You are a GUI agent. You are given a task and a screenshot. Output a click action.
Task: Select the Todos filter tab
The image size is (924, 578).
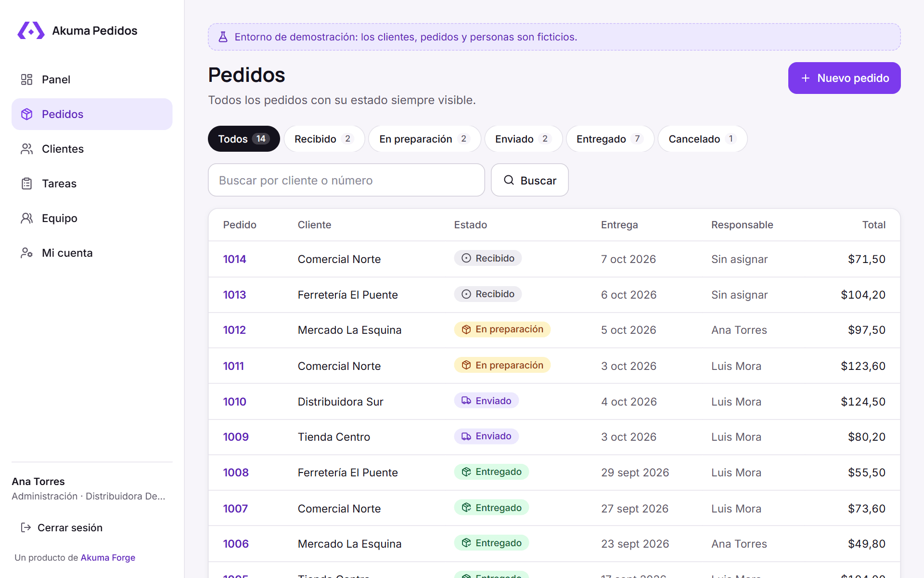tap(244, 139)
